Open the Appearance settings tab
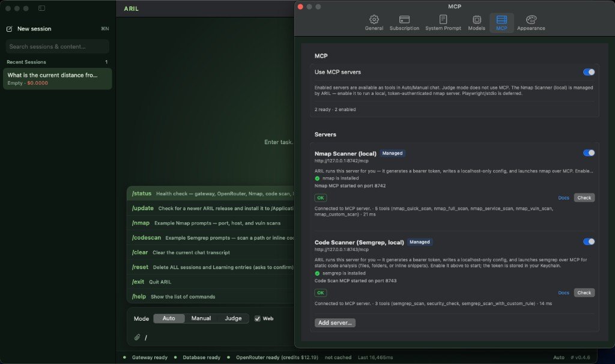Image resolution: width=615 pixels, height=364 pixels. tap(531, 23)
